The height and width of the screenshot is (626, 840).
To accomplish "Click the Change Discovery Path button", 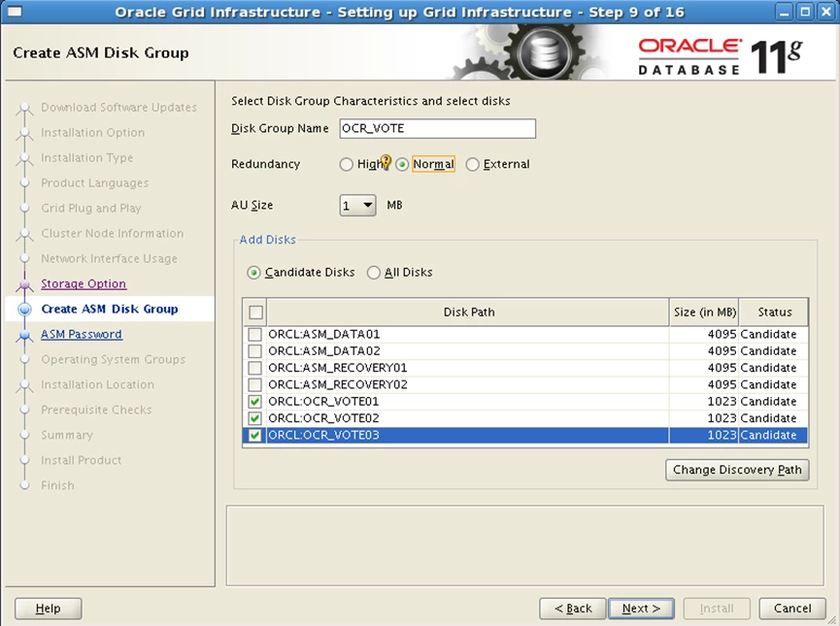I will coord(737,470).
